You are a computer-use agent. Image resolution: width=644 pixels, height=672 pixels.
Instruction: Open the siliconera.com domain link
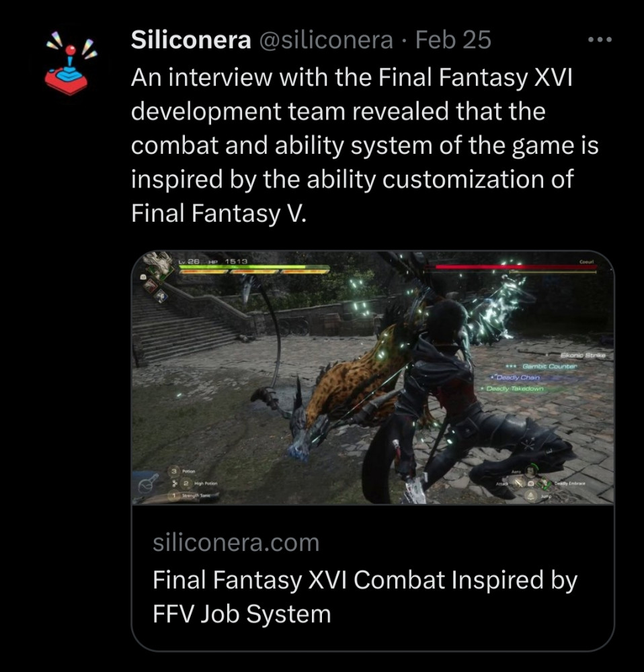click(x=236, y=542)
